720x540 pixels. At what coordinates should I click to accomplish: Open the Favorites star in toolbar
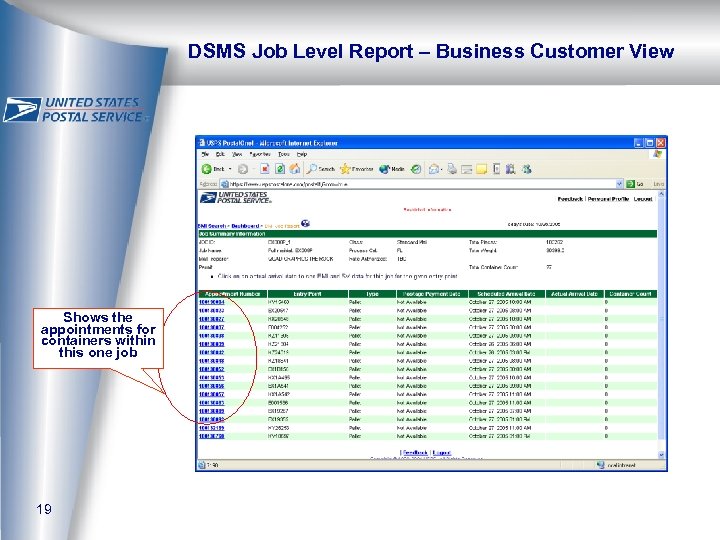pyautogui.click(x=356, y=169)
